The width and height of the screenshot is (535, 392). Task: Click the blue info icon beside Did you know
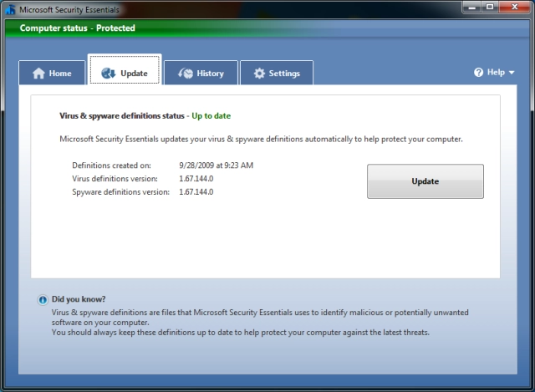tap(43, 299)
